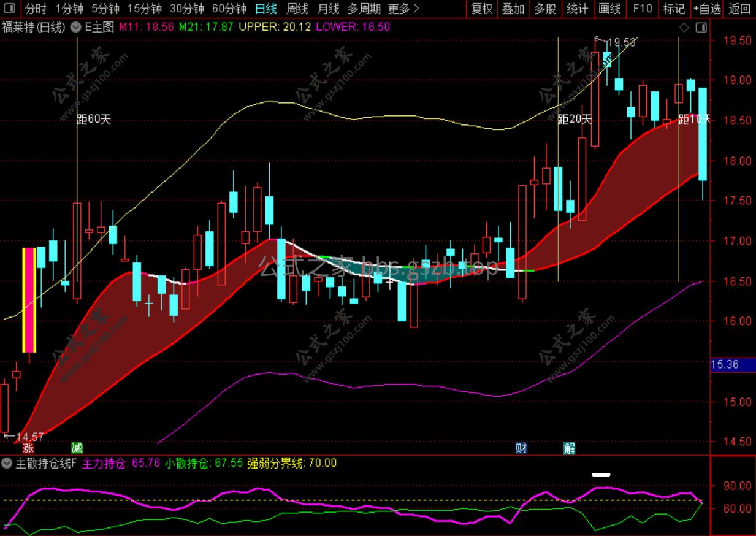Select the 1分钟 period tab
756x536 pixels.
point(69,9)
